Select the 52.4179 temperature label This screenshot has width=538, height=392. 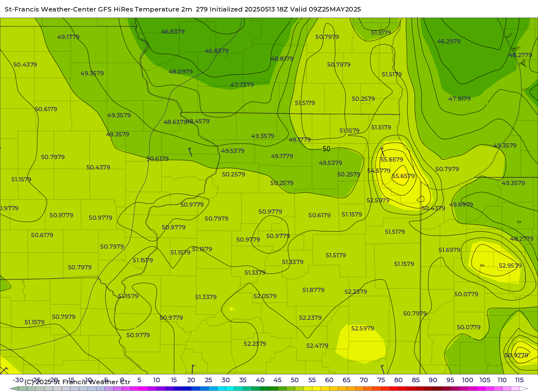pos(317,346)
